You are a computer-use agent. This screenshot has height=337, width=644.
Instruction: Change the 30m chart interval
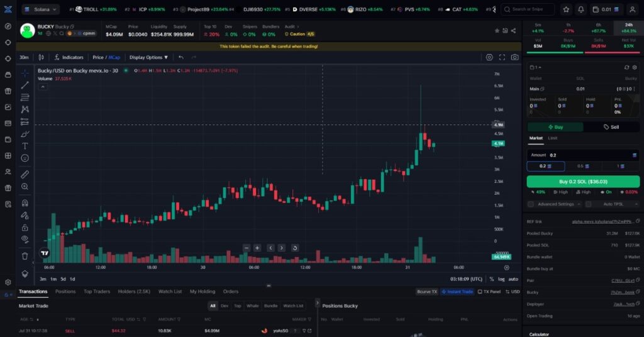[25, 57]
